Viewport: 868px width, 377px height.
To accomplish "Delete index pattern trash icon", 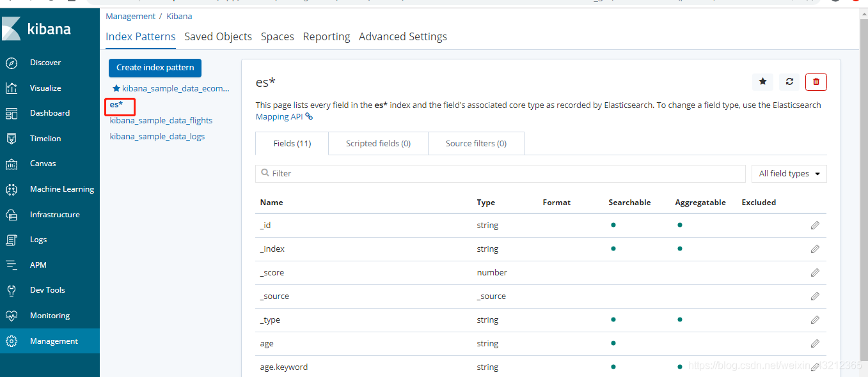I will [x=816, y=82].
